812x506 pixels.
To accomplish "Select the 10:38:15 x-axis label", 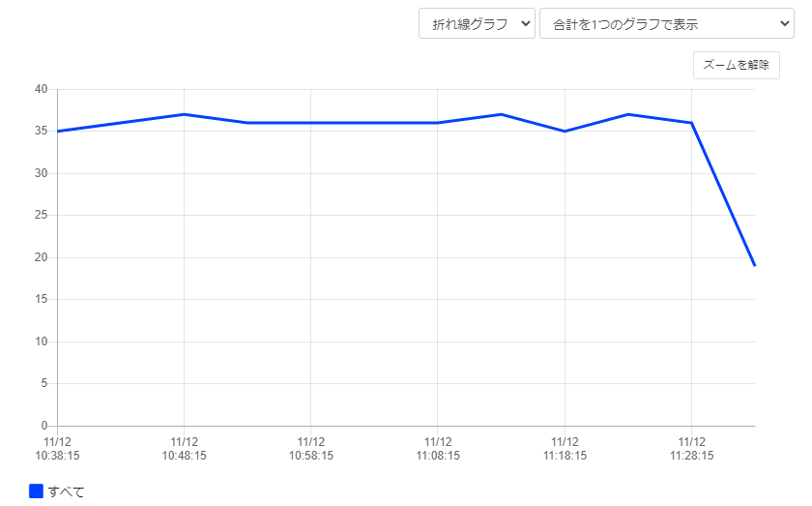I will tap(58, 448).
